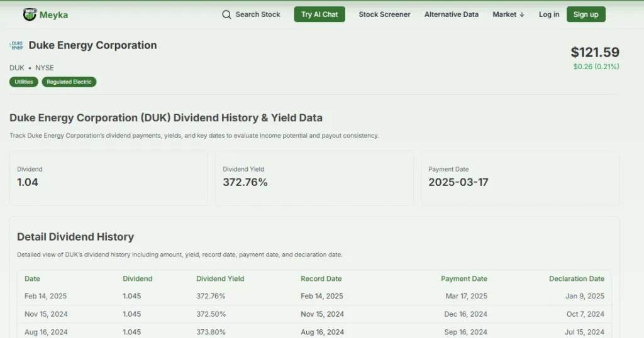Click the Record Date column header
The image size is (644, 338).
[321, 278]
